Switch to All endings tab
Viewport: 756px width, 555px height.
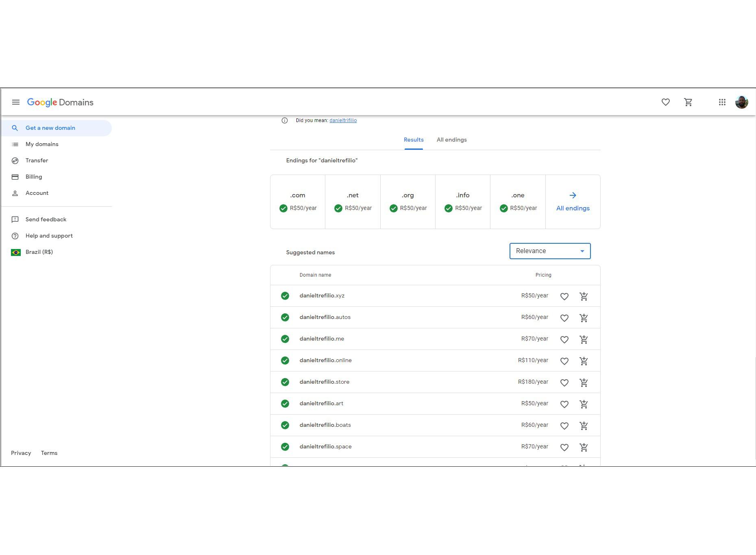click(x=451, y=140)
